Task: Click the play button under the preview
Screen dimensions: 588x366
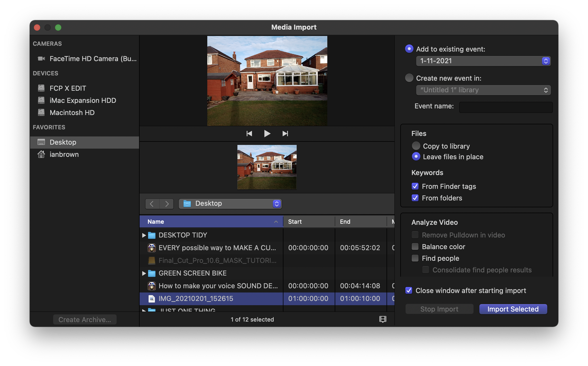Action: 267,134
